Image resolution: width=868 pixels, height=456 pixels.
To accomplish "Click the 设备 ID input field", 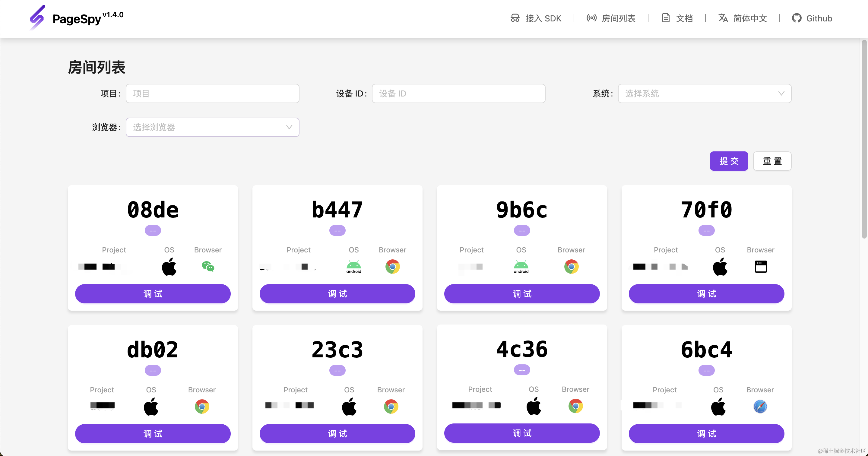I will point(458,93).
